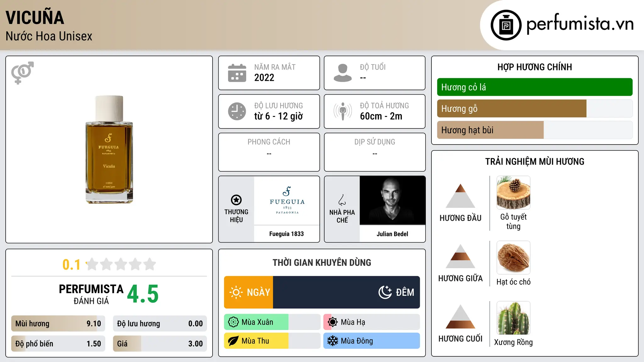Click the moon icon beside ĐÊM
This screenshot has height=362, width=644.
click(385, 292)
